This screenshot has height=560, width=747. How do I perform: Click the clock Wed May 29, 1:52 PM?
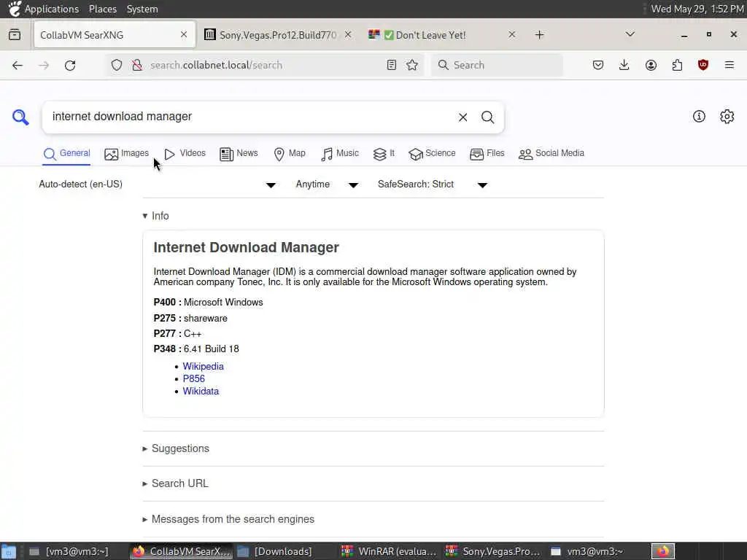coord(697,9)
